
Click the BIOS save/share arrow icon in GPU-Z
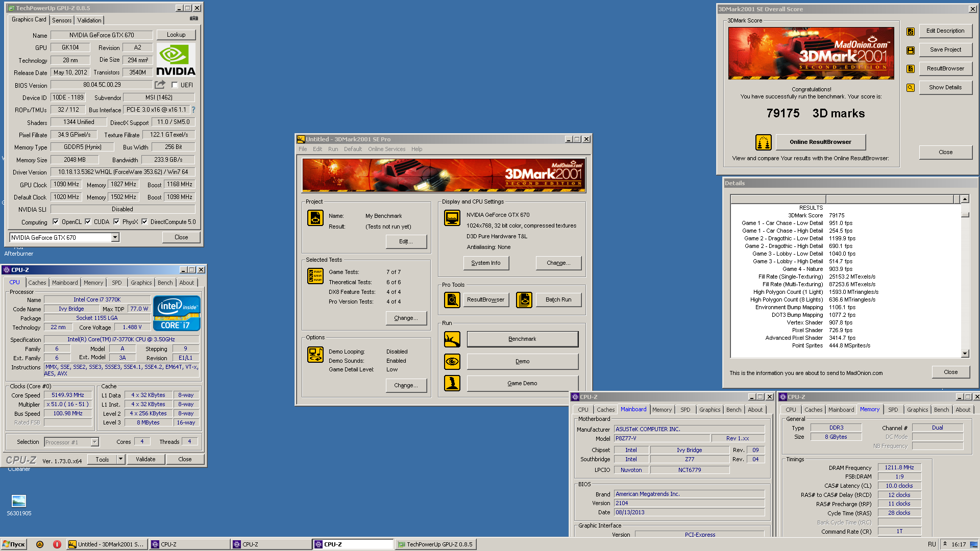pyautogui.click(x=160, y=85)
